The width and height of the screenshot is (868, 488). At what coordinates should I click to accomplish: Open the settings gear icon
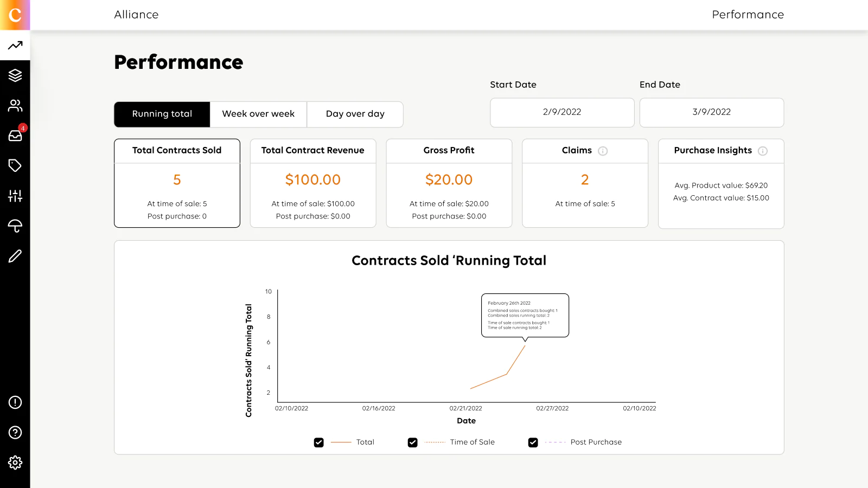pos(15,463)
